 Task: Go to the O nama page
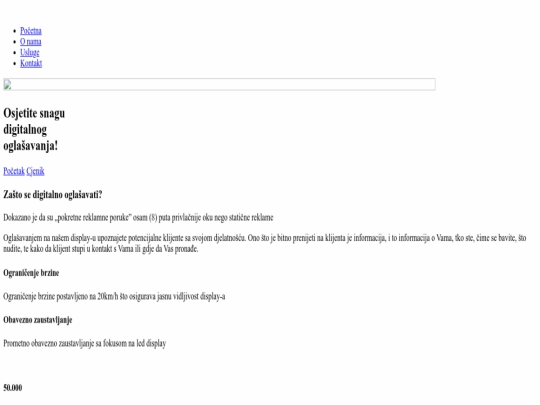(31, 42)
